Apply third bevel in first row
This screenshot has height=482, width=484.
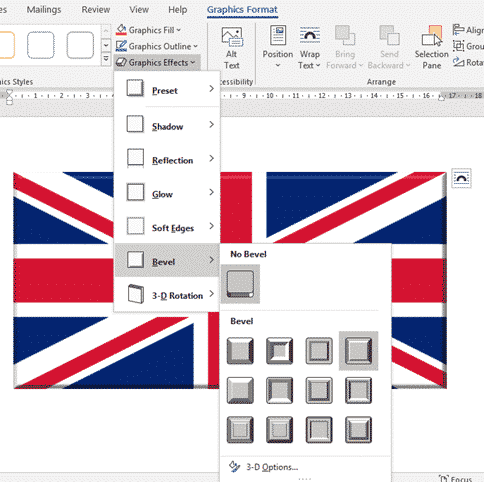(x=319, y=351)
